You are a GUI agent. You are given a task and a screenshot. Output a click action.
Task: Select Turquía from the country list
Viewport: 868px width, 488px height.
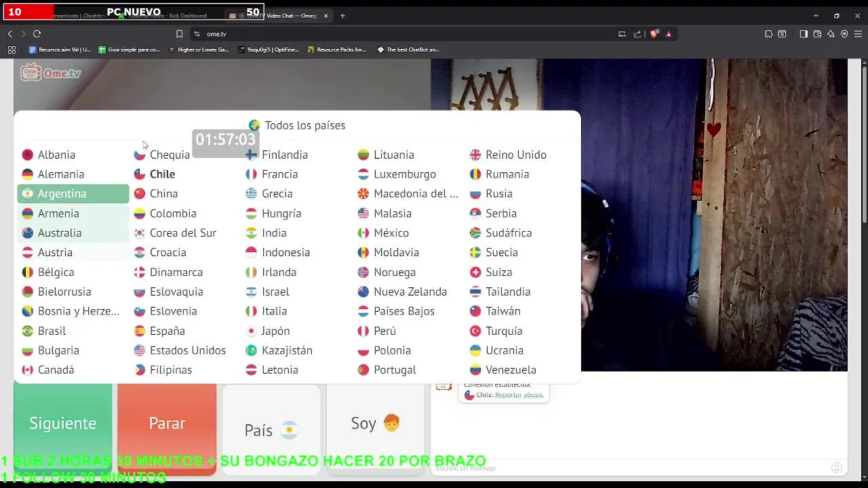point(521,331)
